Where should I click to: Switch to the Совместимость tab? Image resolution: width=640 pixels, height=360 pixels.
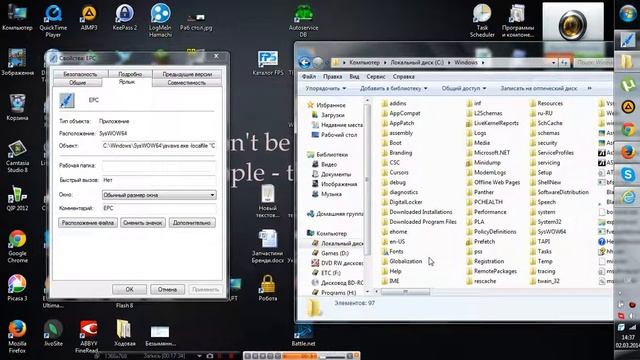(x=187, y=83)
